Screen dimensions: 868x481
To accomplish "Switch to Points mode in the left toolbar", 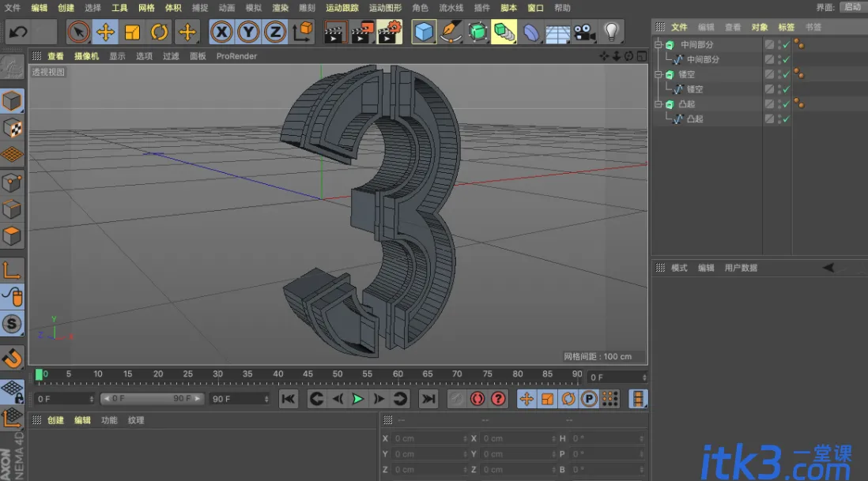I will click(12, 182).
